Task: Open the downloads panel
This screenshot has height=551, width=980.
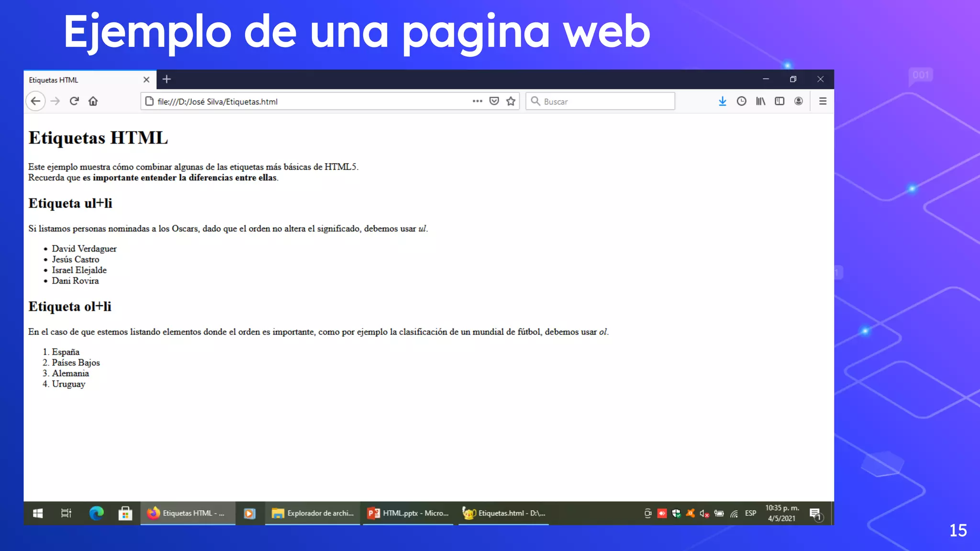Action: tap(722, 101)
